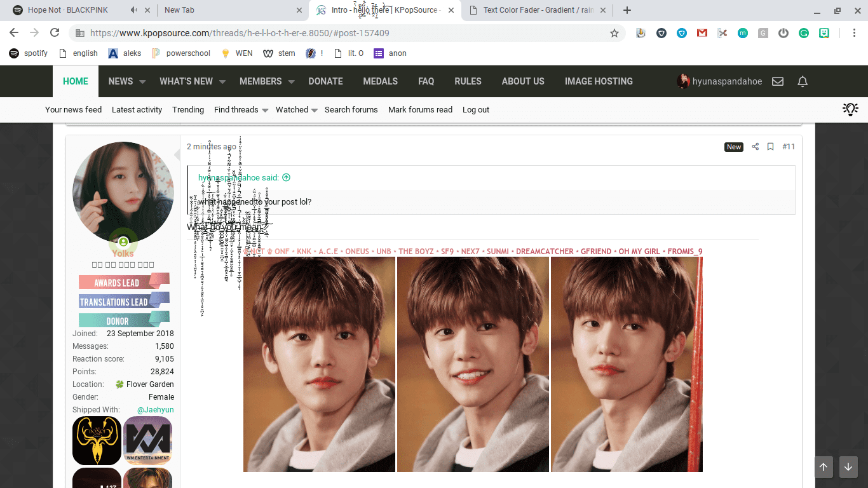Open the lit. O bookmark
This screenshot has width=868, height=488.
pyautogui.click(x=349, y=53)
